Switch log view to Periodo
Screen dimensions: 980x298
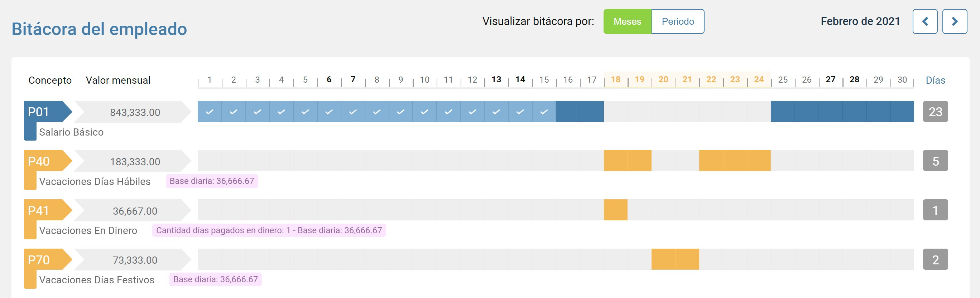678,21
